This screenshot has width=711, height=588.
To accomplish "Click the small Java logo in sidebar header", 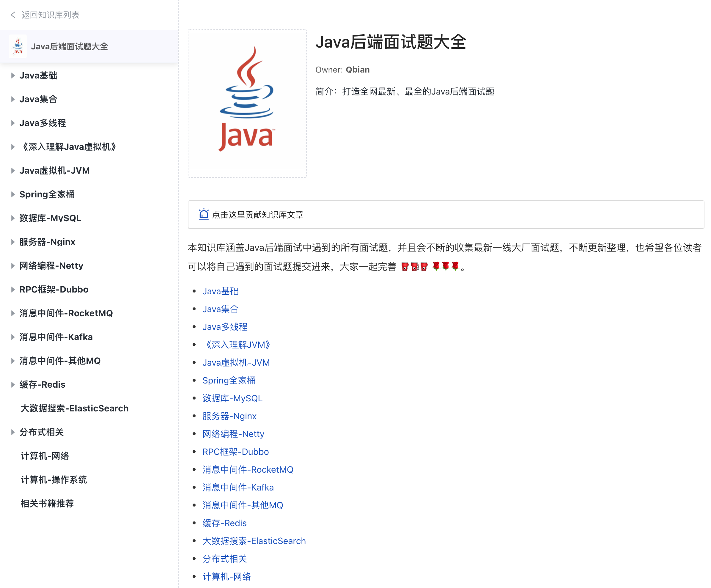I will [x=18, y=46].
